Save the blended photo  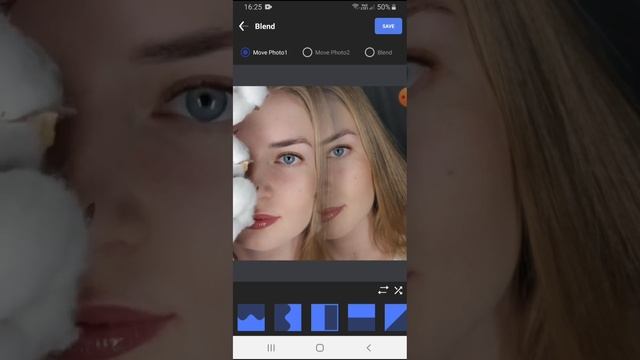(388, 26)
